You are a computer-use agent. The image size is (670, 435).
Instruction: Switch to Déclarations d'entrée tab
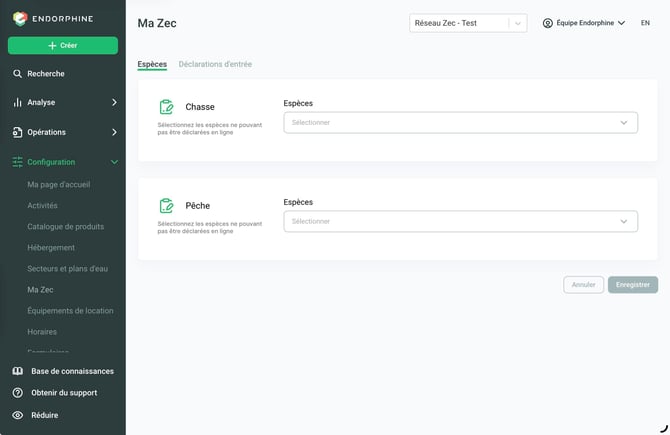point(215,64)
